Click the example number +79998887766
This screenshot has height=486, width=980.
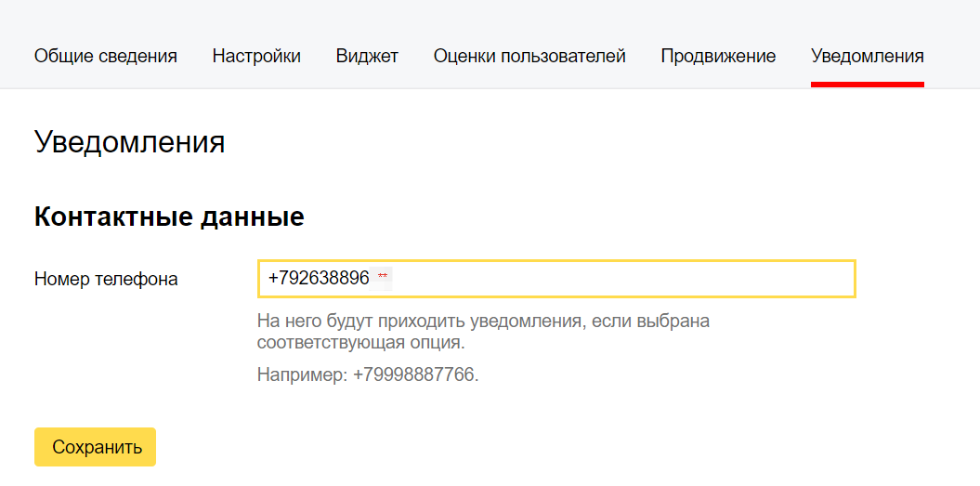415,374
